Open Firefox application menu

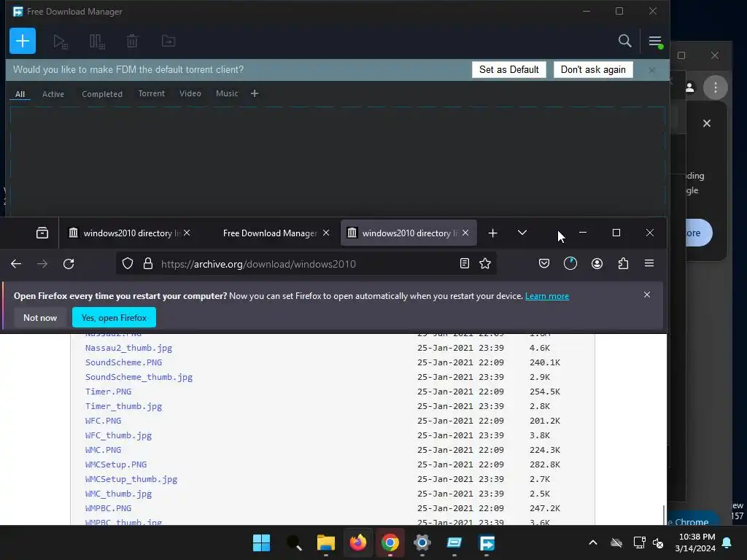tap(649, 263)
